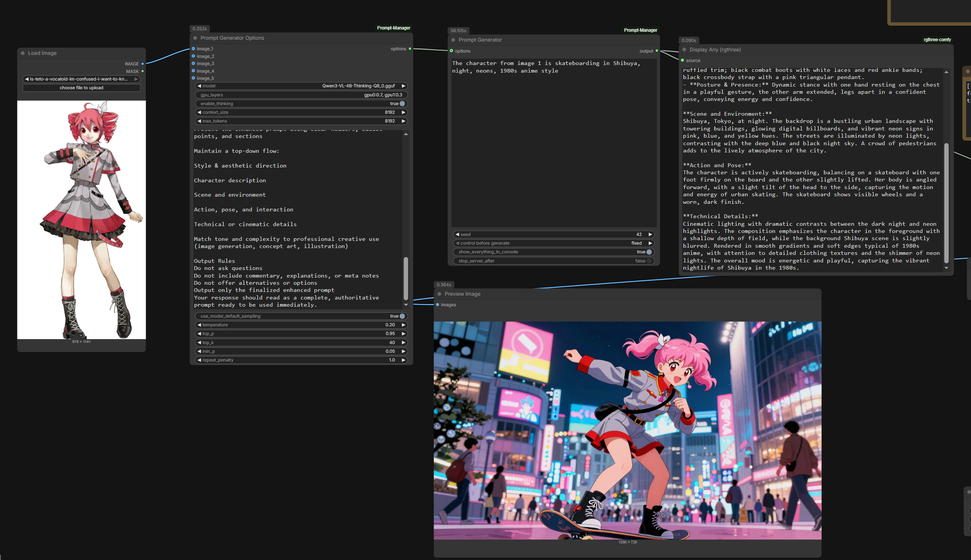Click the green options output socket
Viewport: 971px width, 560px height.
(410, 49)
